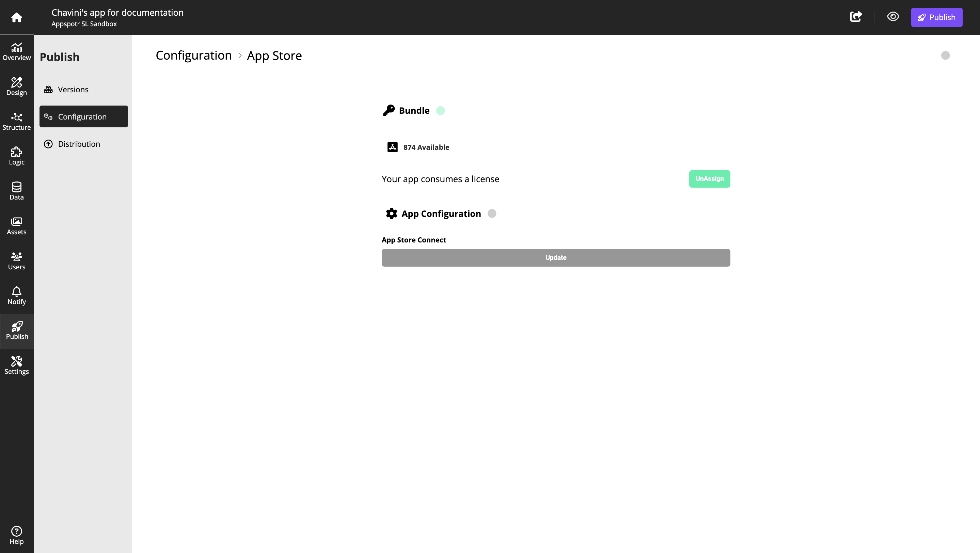980x553 pixels.
Task: Open Distribution menu item
Action: click(84, 144)
